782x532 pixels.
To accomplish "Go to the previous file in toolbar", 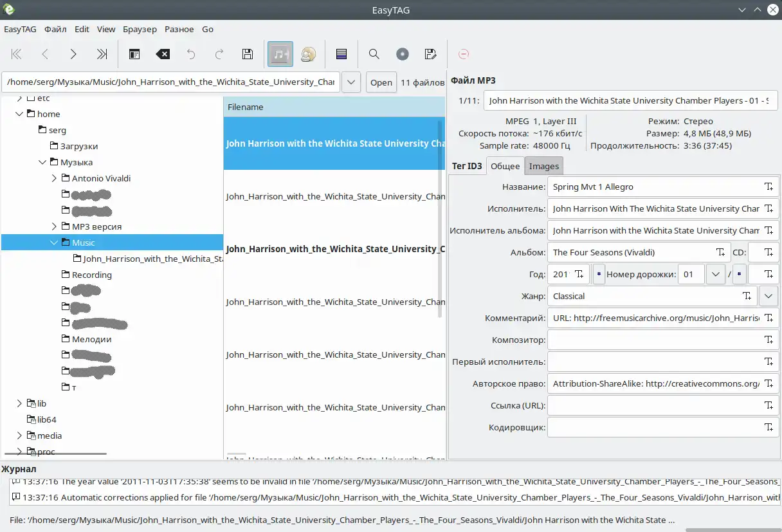I will click(x=45, y=55).
